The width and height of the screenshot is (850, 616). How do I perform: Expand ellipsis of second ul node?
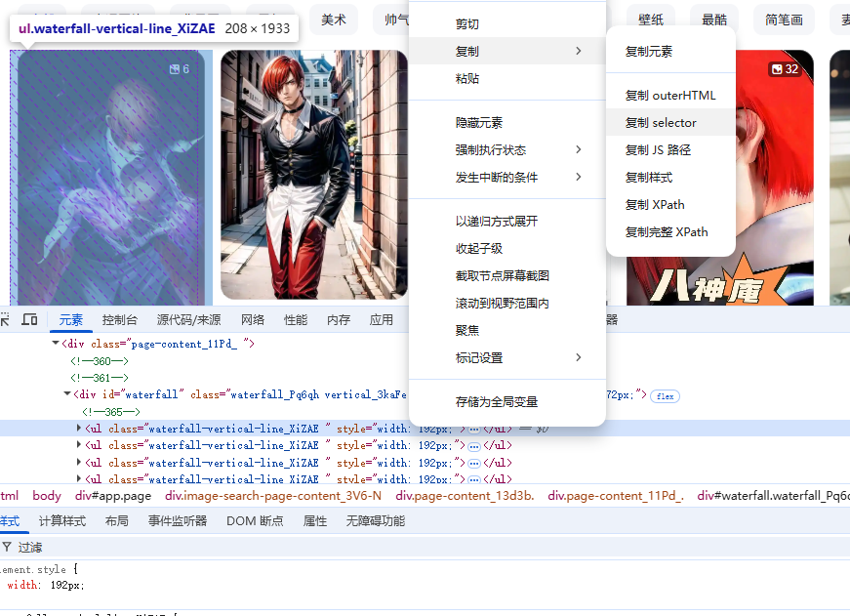(x=474, y=447)
